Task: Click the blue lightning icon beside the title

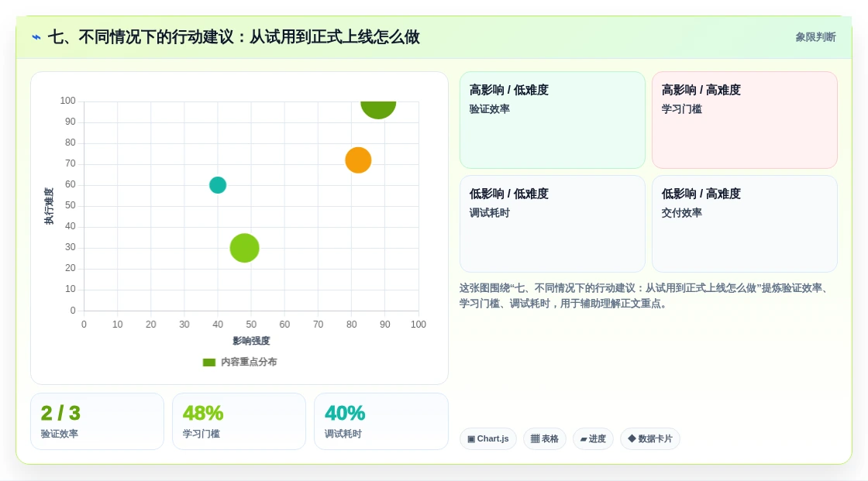Action: [36, 37]
